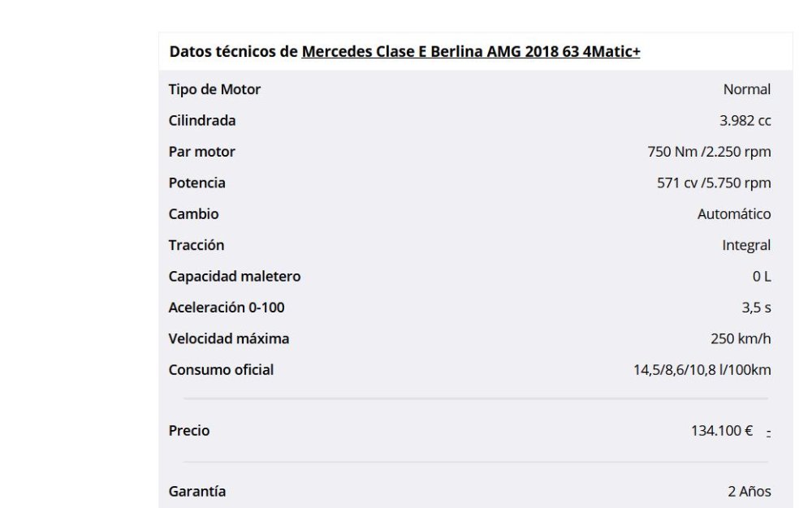Click the Potencia label
The width and height of the screenshot is (812, 508).
pyautogui.click(x=197, y=183)
